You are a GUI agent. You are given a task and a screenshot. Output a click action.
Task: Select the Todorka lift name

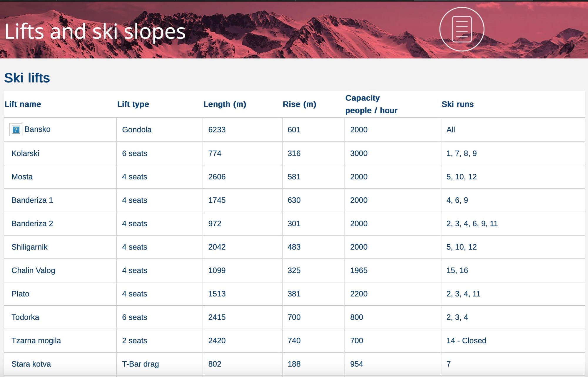click(25, 317)
